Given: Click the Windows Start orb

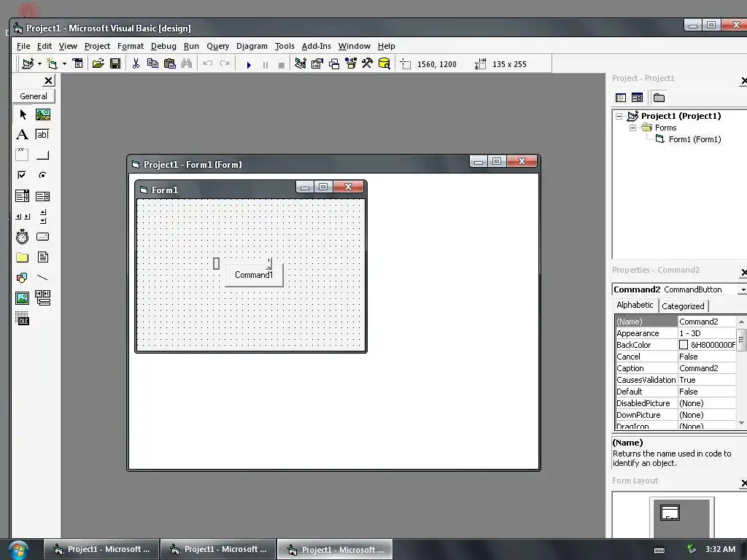Looking at the screenshot, I should 18,550.
